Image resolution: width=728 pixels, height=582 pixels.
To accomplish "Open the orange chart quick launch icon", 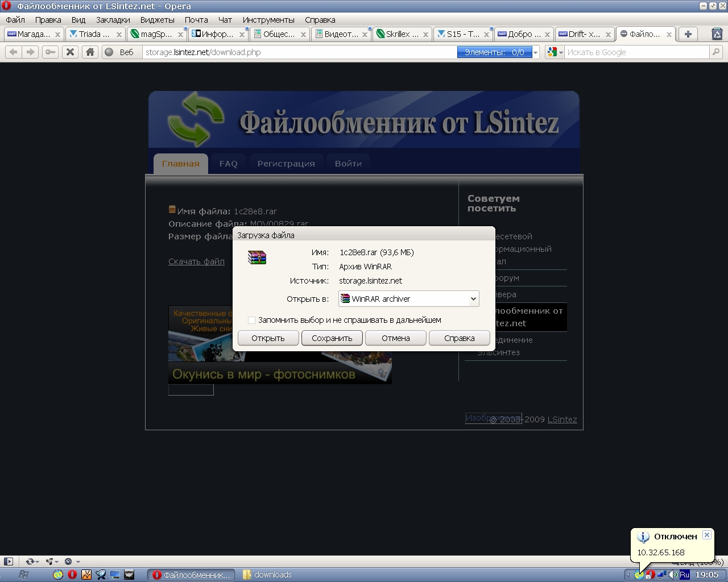I will [86, 575].
